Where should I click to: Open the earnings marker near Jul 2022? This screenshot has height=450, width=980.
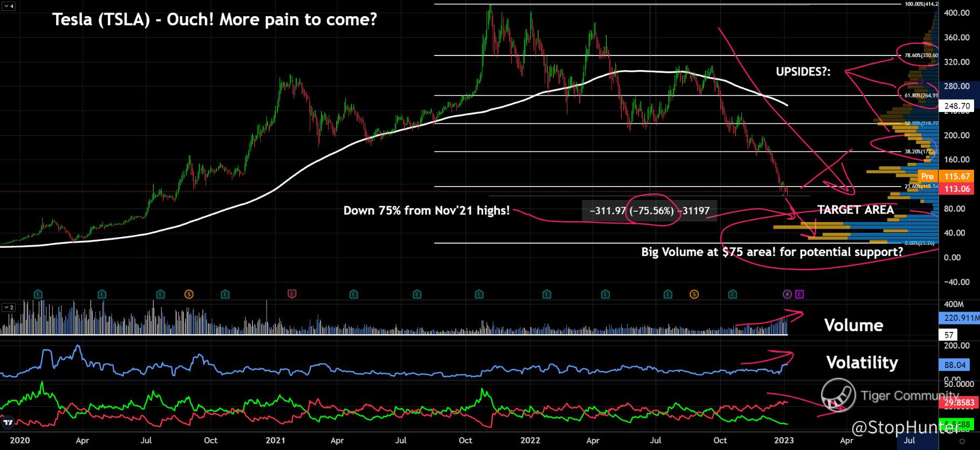point(668,294)
